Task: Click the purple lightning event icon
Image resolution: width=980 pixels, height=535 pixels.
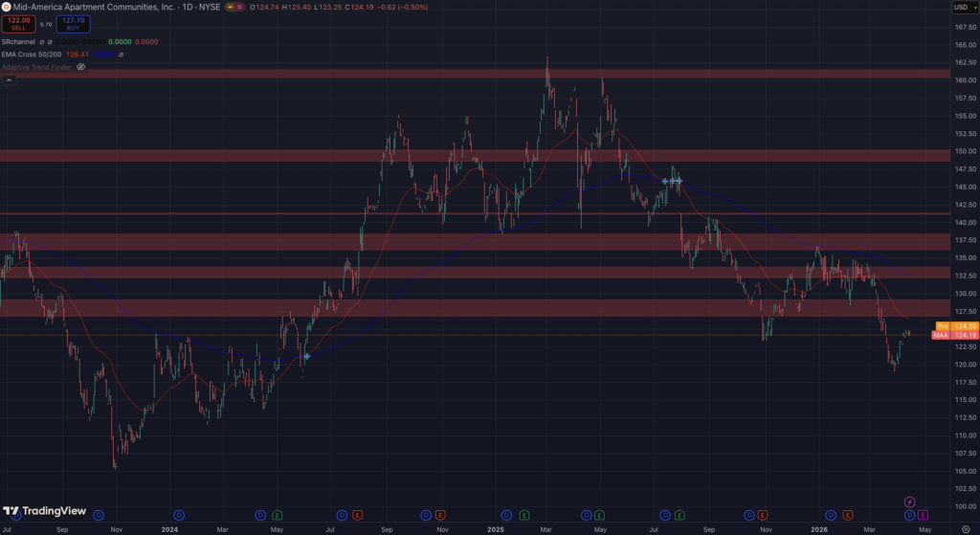Action: pyautogui.click(x=910, y=502)
